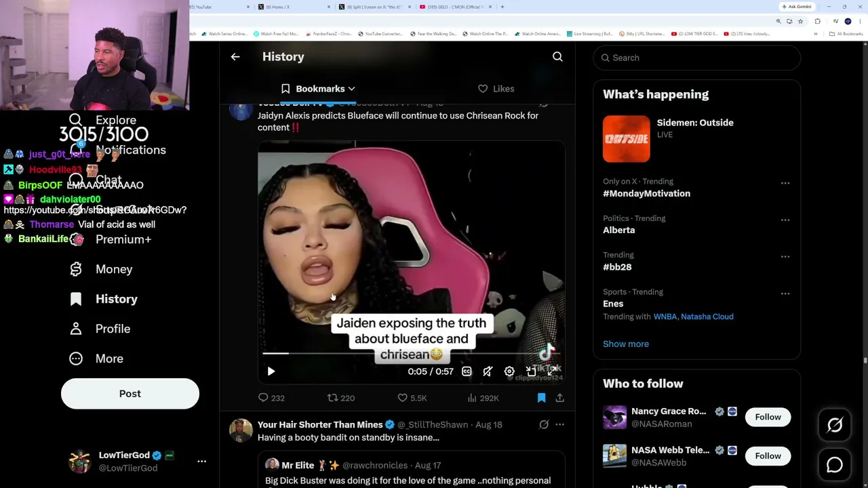Show more trending topics
Viewport: 868px width, 488px height.
tap(626, 344)
